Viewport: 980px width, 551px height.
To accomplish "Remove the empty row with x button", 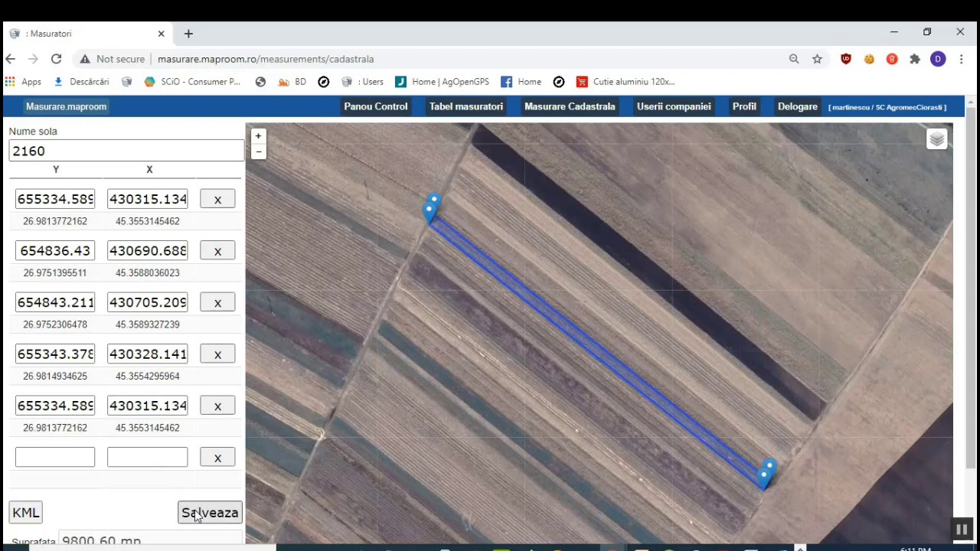I will (217, 458).
